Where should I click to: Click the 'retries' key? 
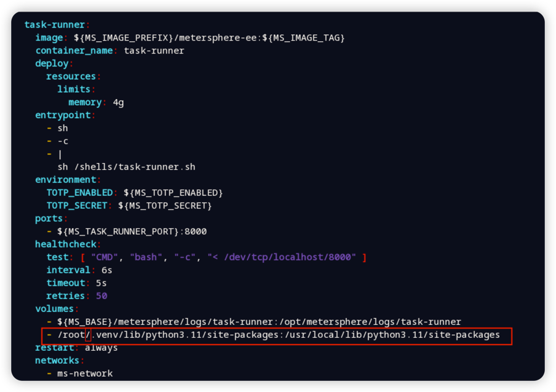click(x=66, y=295)
